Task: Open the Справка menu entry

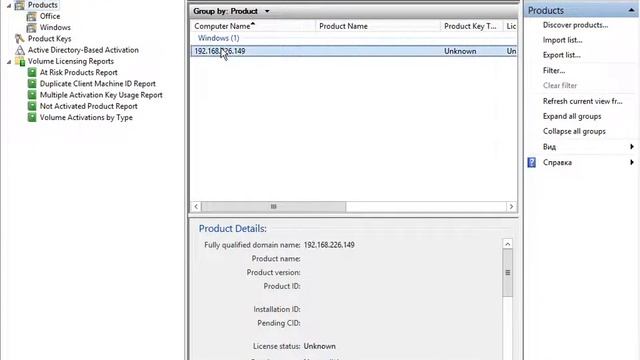Action: pyautogui.click(x=557, y=162)
